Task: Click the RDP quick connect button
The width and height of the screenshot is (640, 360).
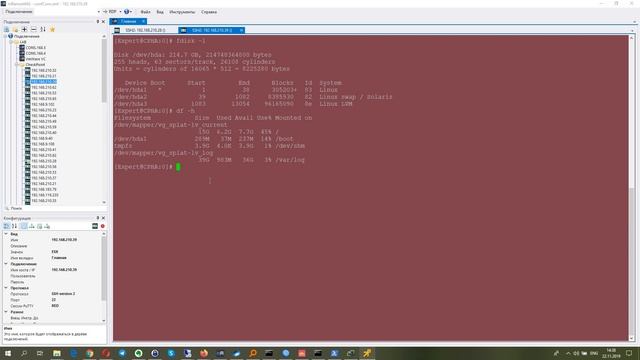Action: [x=110, y=12]
